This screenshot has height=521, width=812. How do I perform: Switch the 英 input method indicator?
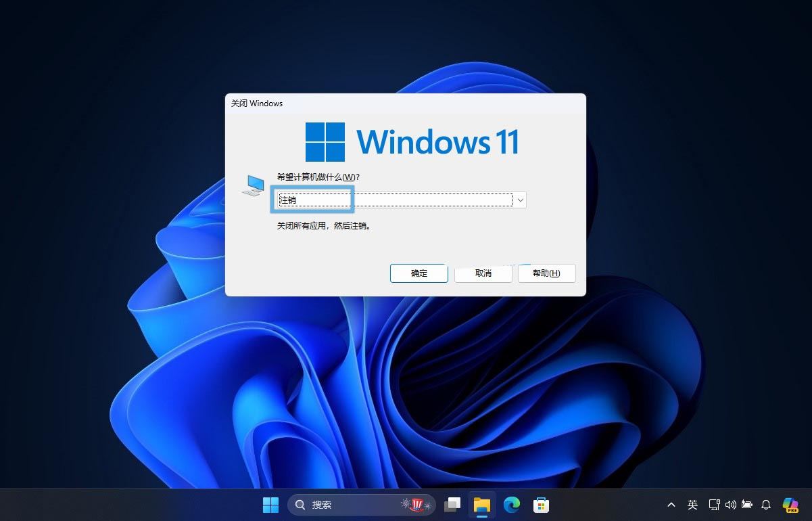pos(692,505)
